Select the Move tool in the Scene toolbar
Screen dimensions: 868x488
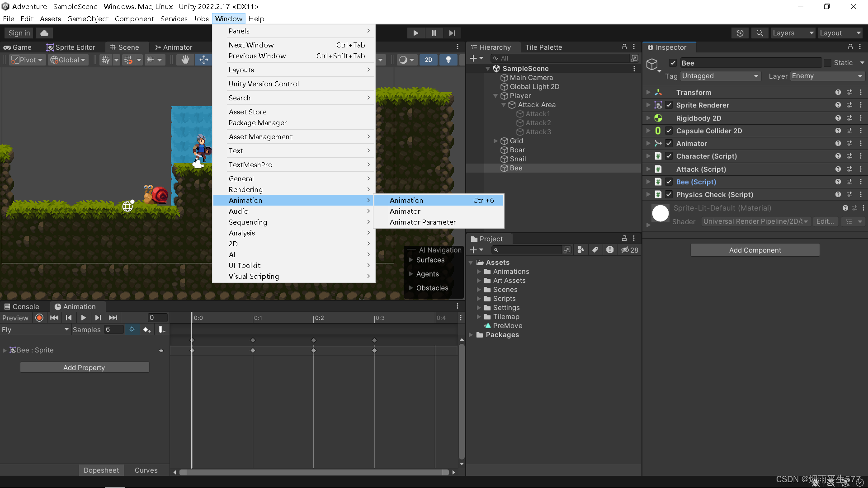(x=203, y=60)
